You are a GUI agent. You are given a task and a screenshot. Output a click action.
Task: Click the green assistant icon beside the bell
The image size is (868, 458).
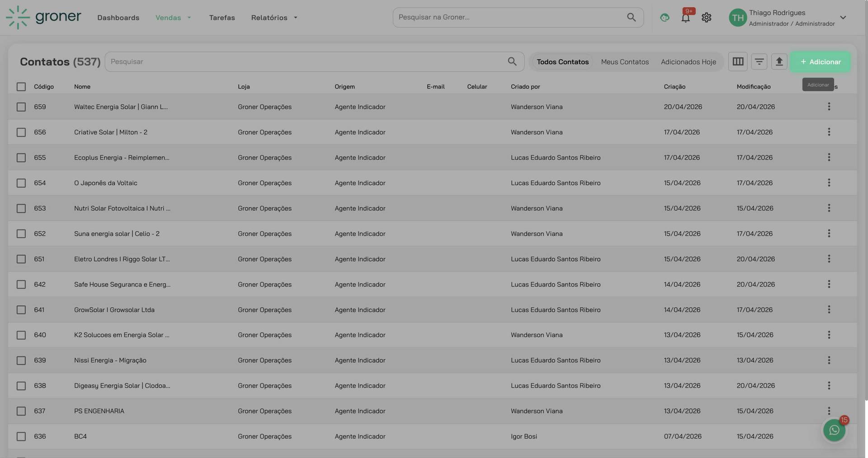tap(664, 18)
